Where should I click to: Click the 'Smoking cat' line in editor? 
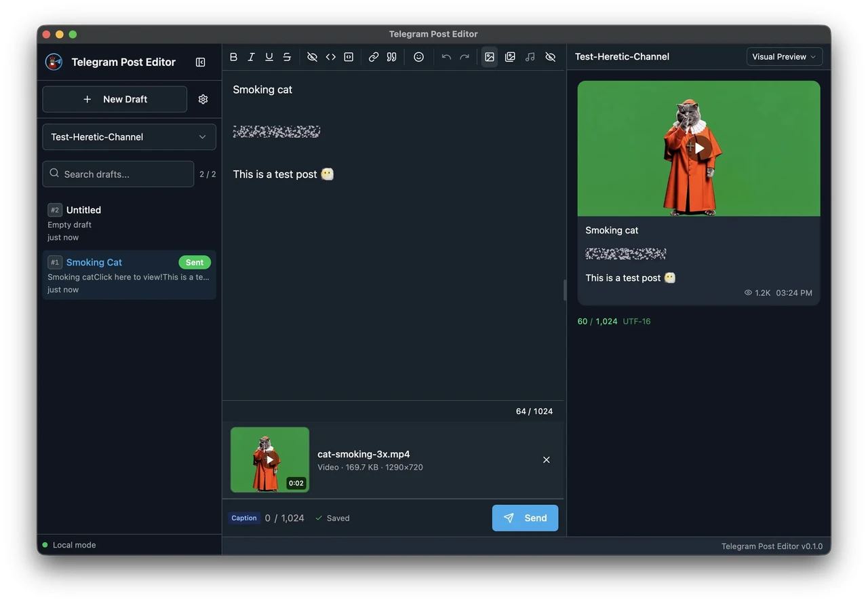coord(262,90)
